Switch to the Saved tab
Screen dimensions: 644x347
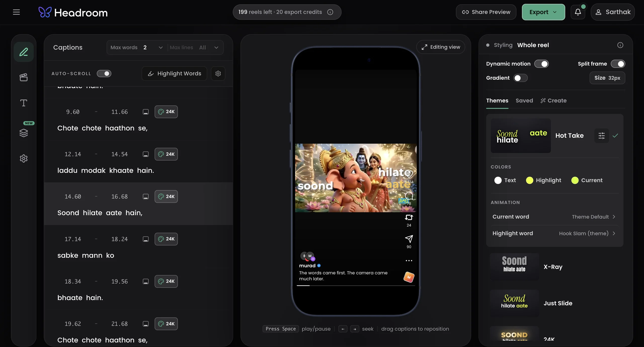524,101
